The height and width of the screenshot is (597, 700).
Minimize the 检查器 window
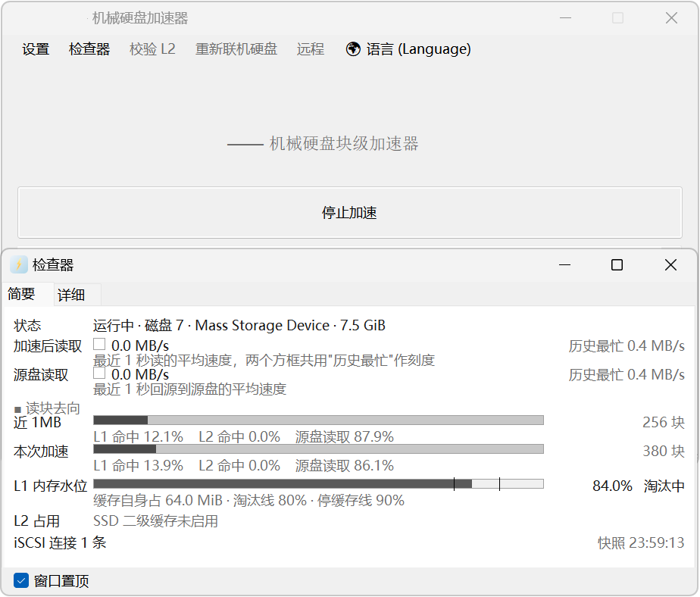pyautogui.click(x=564, y=265)
